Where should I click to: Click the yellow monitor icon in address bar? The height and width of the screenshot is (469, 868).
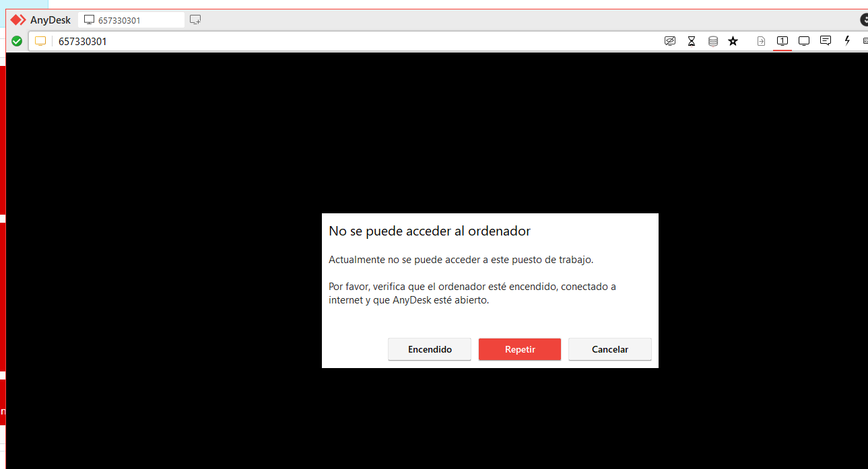(x=40, y=41)
